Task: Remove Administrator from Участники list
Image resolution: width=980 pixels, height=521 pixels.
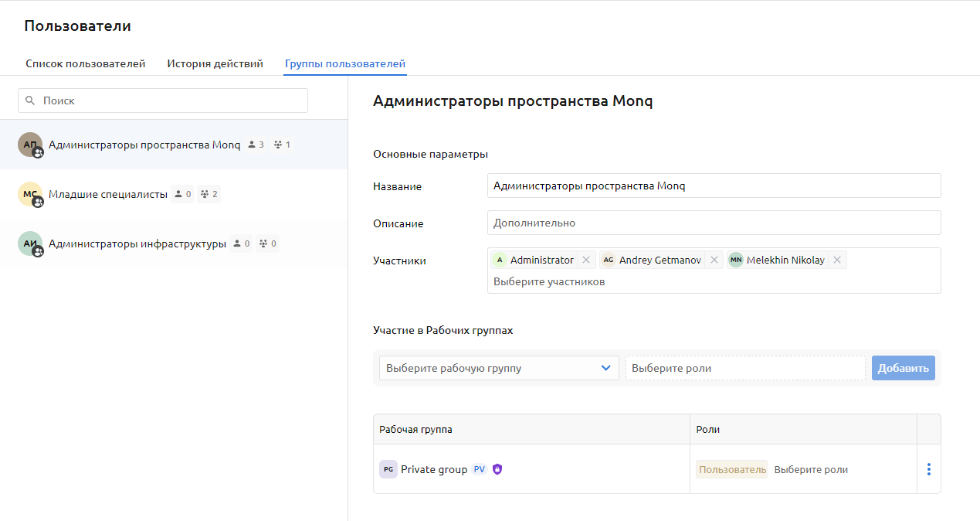Action: click(586, 260)
